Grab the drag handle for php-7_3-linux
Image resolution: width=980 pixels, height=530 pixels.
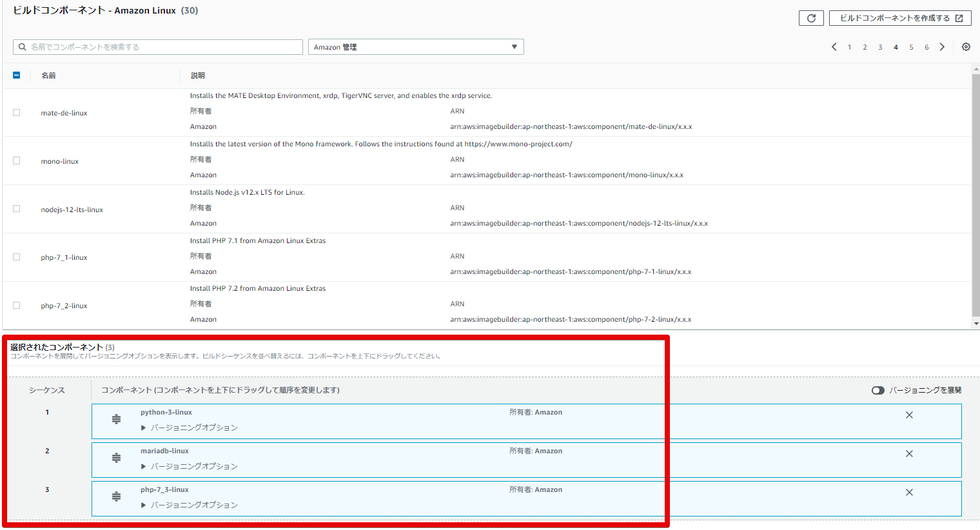pyautogui.click(x=115, y=495)
